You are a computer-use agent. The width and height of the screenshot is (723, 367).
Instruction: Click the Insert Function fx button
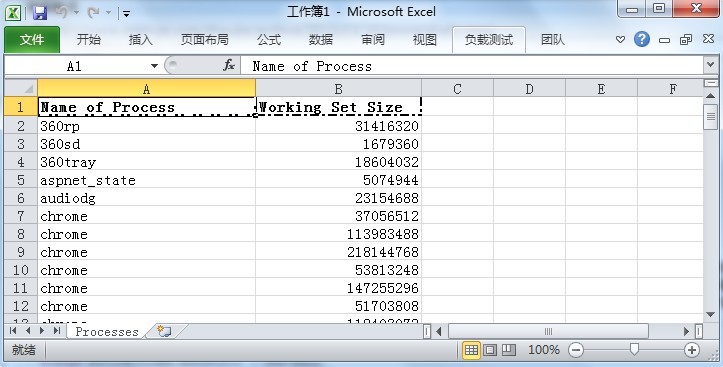[x=229, y=66]
